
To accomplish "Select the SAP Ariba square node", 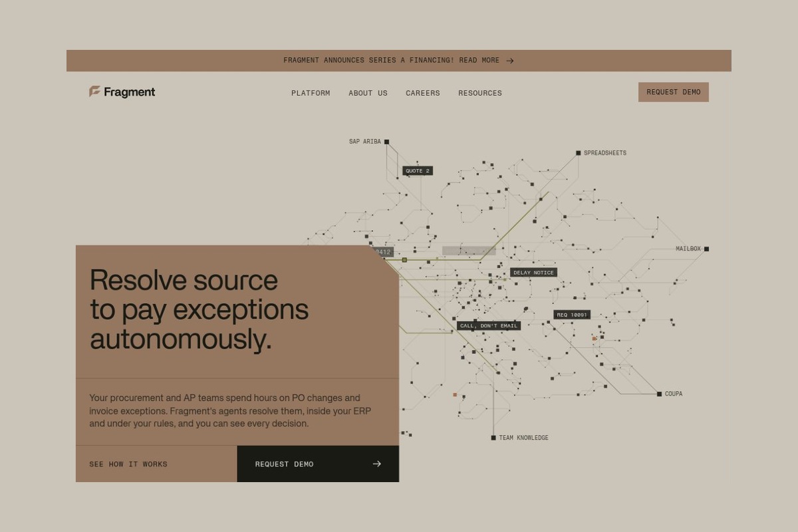I will [386, 142].
